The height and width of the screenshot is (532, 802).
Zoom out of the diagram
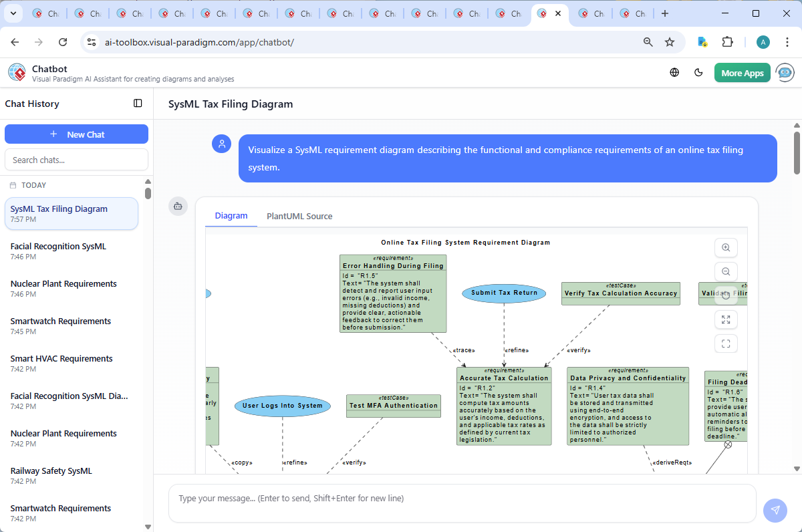pos(726,271)
